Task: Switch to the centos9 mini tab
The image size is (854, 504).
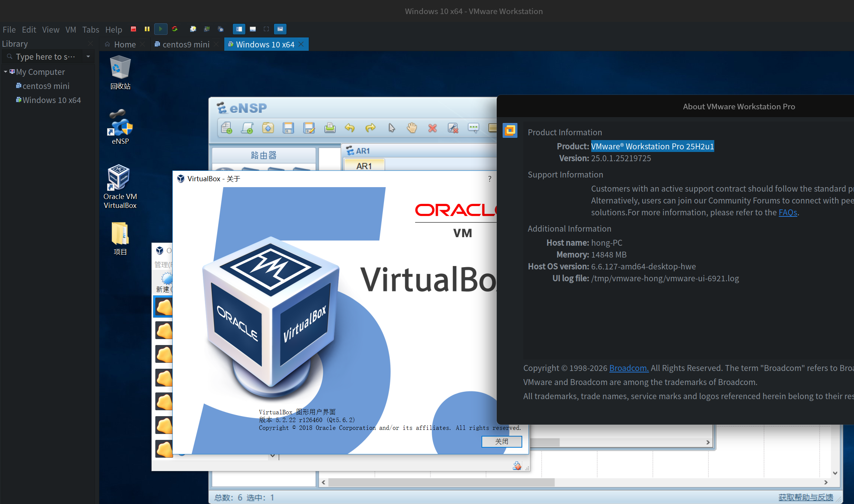Action: 186,44
